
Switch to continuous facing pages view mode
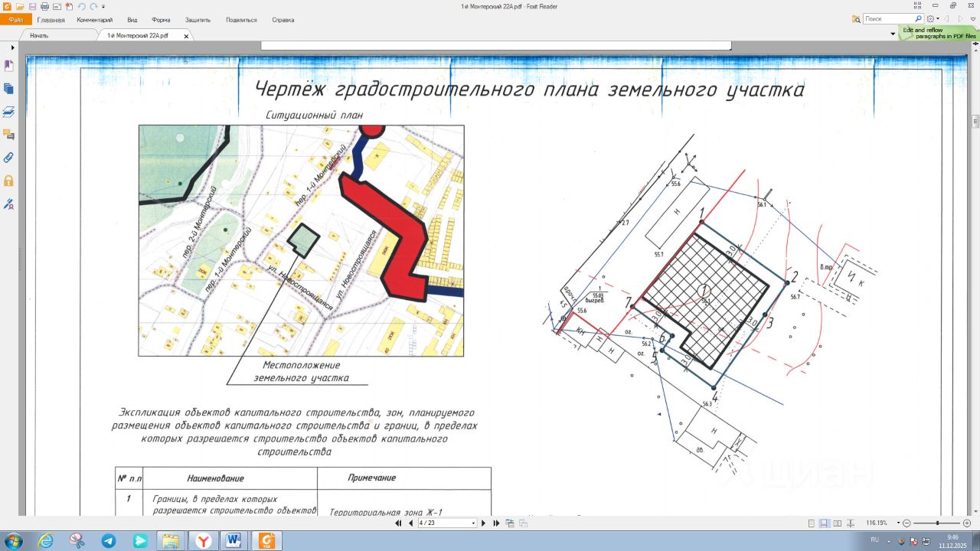(850, 523)
